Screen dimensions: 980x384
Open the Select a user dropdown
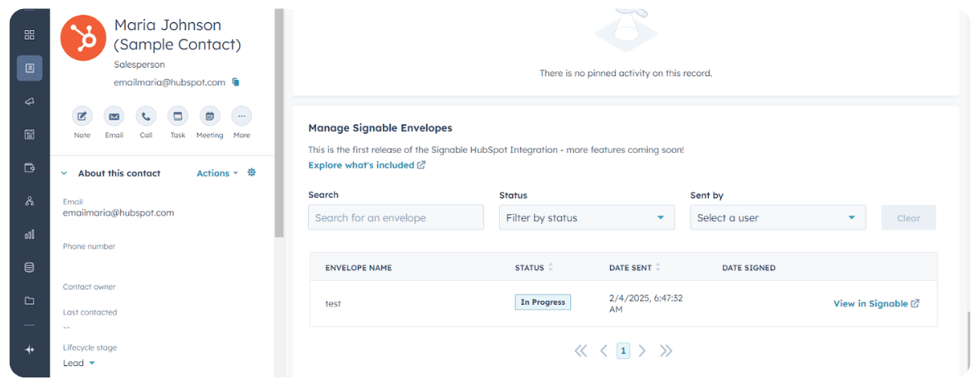point(777,218)
